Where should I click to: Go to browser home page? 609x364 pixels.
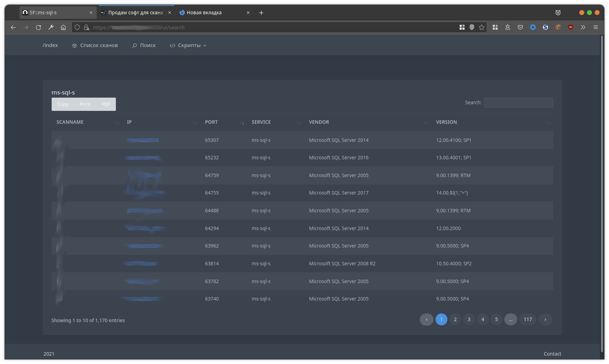pyautogui.click(x=63, y=27)
